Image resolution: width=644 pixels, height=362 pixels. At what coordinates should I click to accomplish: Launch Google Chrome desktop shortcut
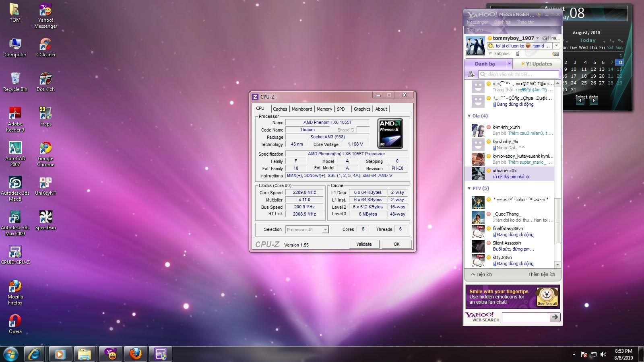point(45,154)
